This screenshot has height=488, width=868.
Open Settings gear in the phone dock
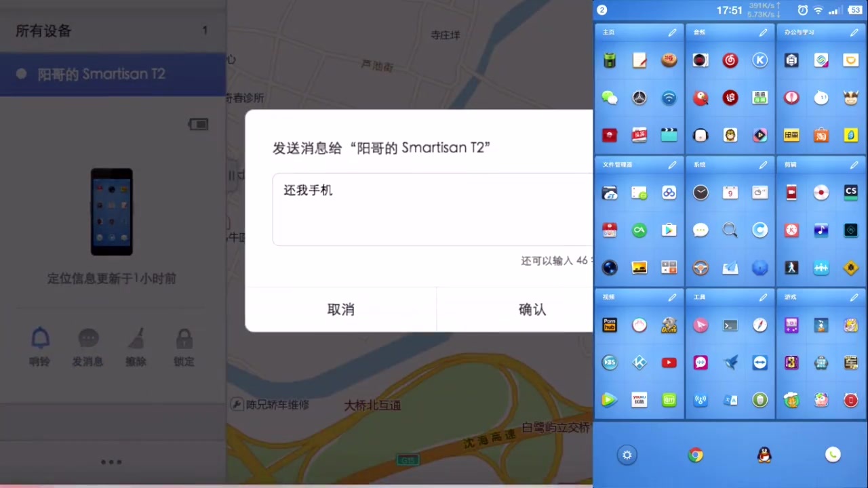627,455
